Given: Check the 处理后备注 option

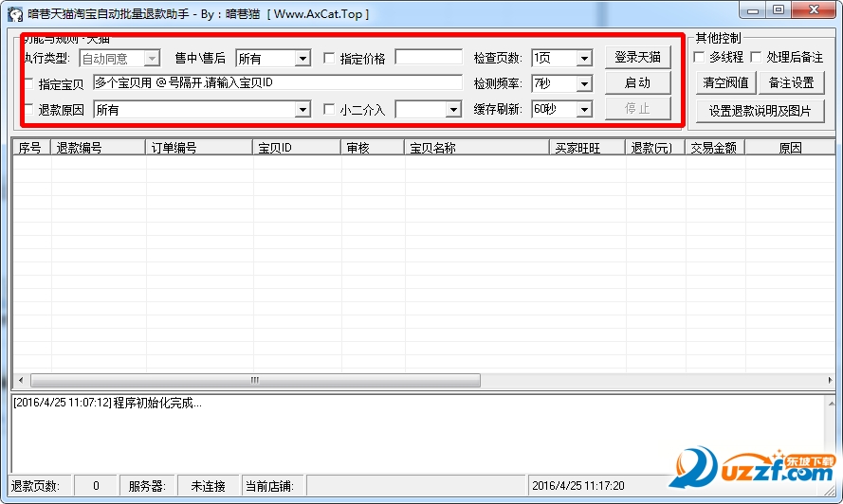Looking at the screenshot, I should point(756,57).
